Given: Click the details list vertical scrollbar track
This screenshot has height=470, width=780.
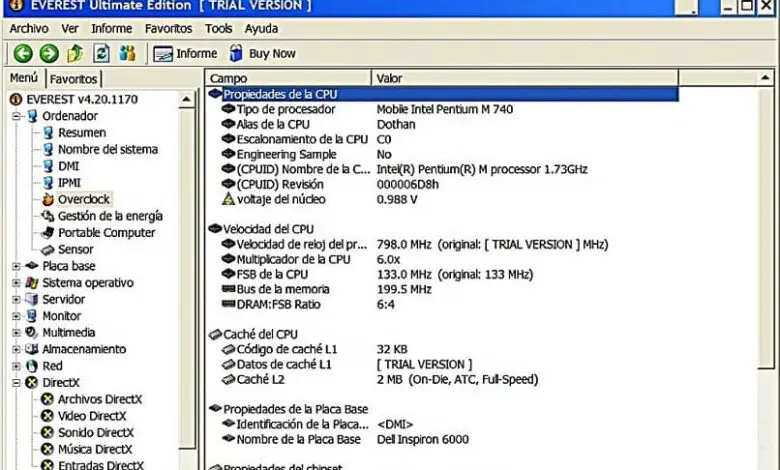Looking at the screenshot, I should coord(765,418).
